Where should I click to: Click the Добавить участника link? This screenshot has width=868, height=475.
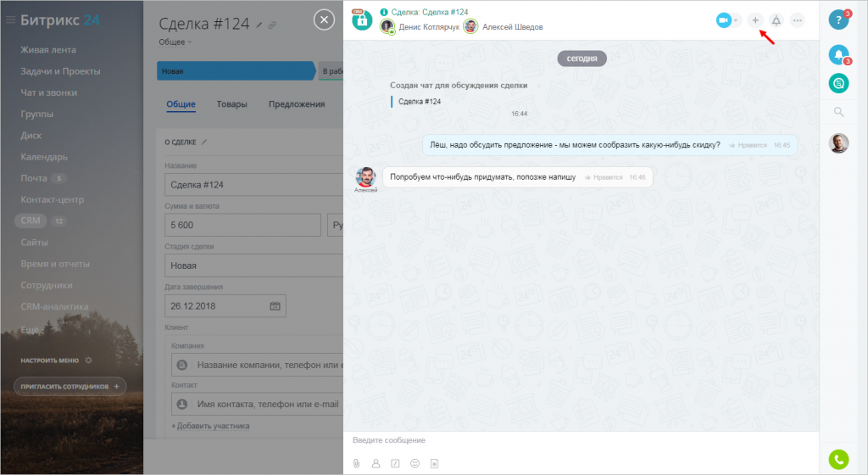pos(210,426)
